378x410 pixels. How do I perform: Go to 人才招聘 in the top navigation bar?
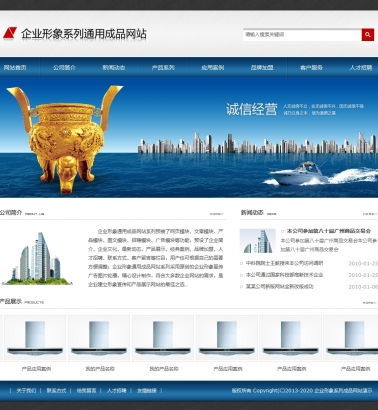(x=361, y=68)
